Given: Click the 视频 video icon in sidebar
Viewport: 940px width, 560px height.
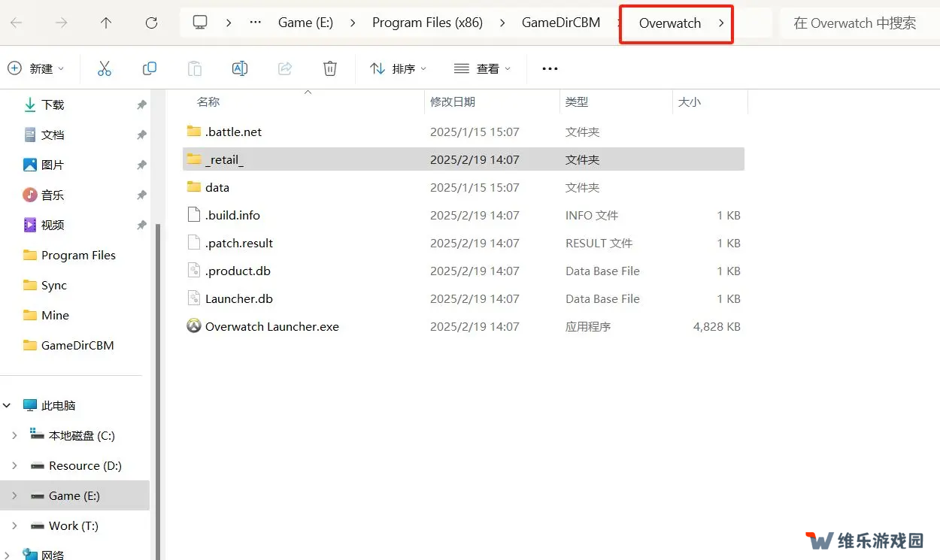Looking at the screenshot, I should pyautogui.click(x=30, y=225).
